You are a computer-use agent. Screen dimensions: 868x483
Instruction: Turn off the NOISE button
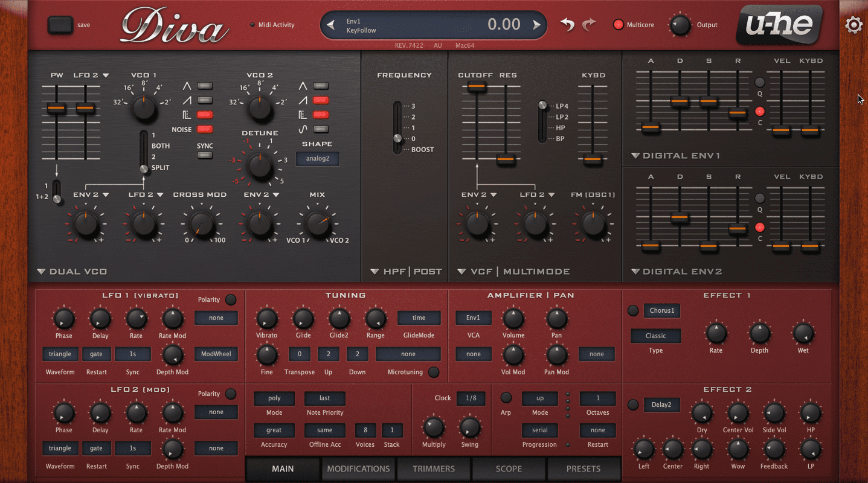coord(205,129)
